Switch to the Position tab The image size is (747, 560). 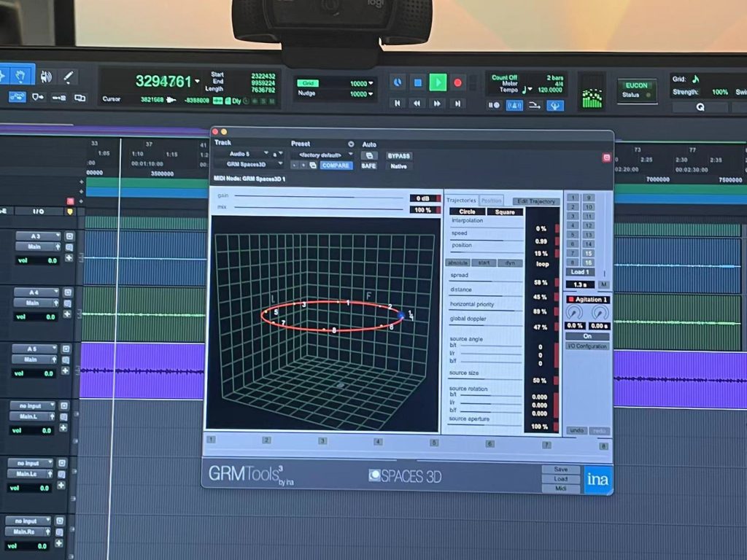pos(491,201)
